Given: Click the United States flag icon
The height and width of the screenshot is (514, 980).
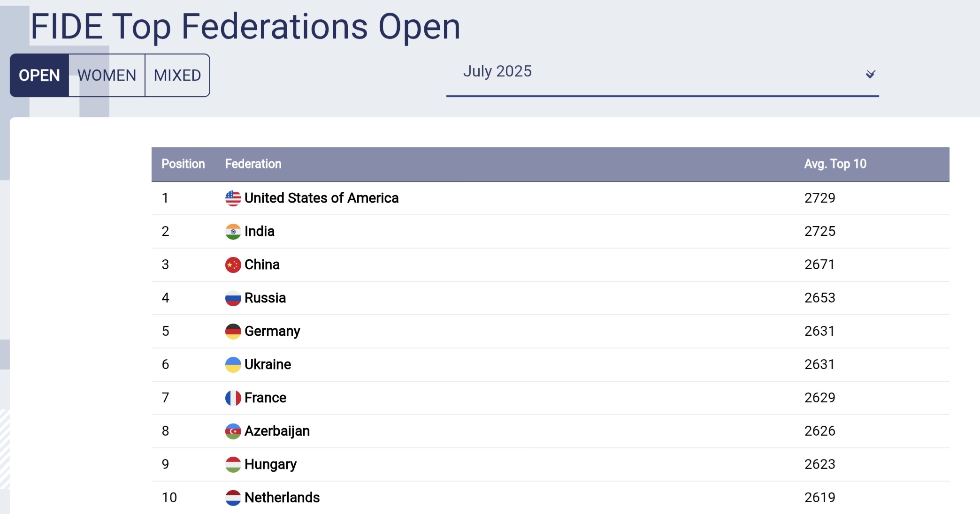Looking at the screenshot, I should pos(233,198).
